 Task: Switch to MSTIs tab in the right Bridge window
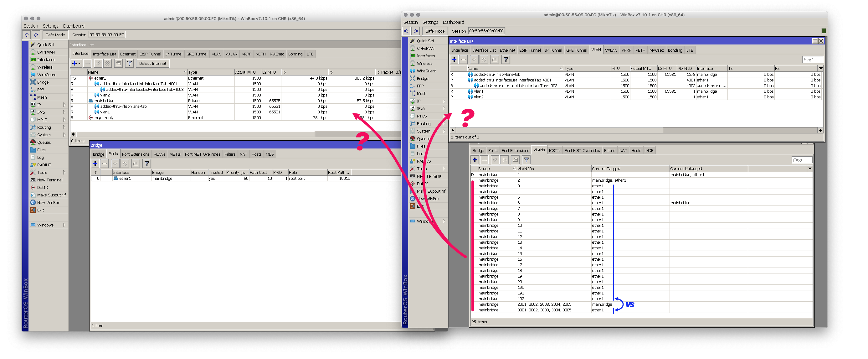[554, 150]
